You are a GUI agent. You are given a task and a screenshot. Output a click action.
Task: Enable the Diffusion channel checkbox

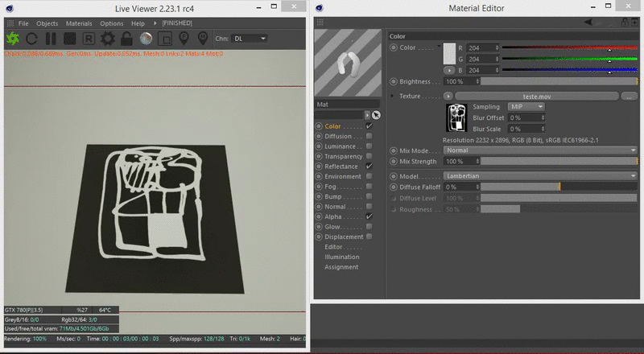[369, 136]
